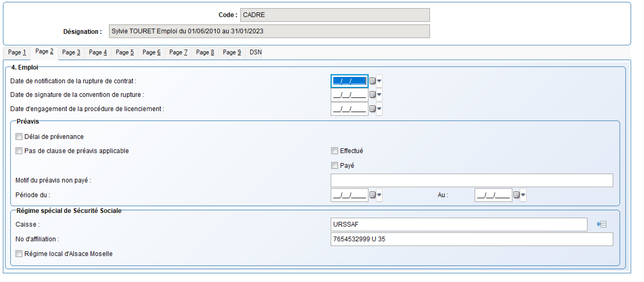Viewport: 644px width, 282px height.
Task: Click the '4. Emploi' section heading
Action: pos(25,67)
